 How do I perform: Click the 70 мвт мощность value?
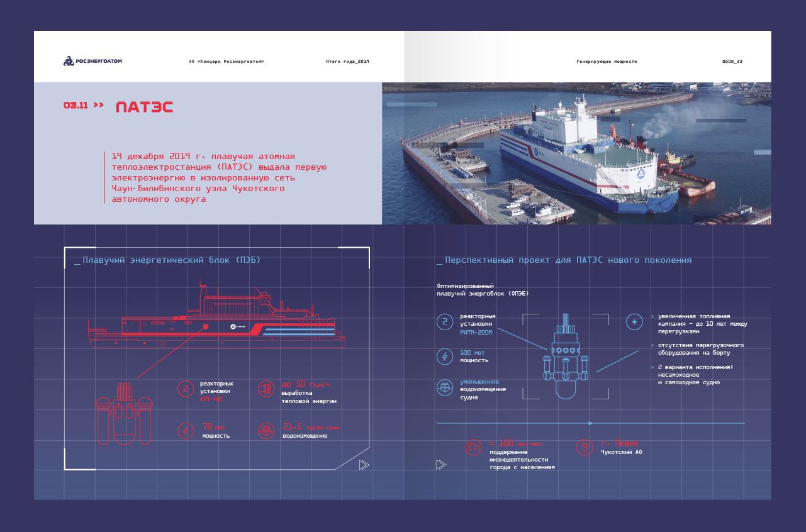click(216, 431)
